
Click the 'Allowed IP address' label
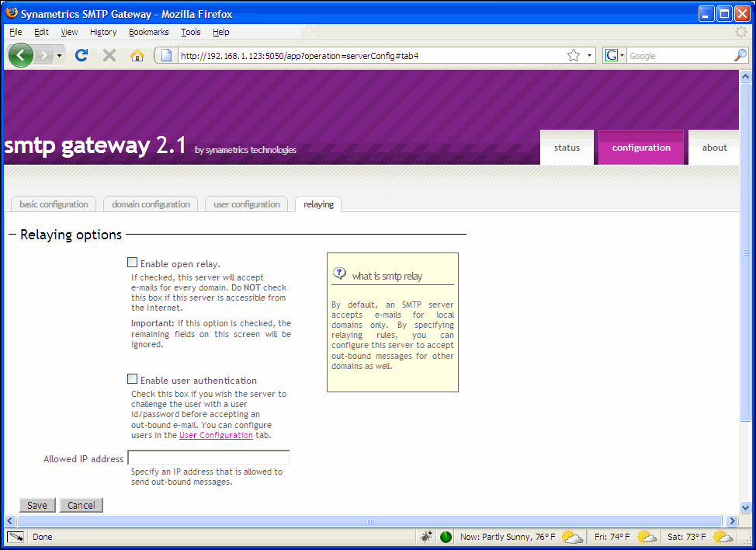tap(83, 459)
